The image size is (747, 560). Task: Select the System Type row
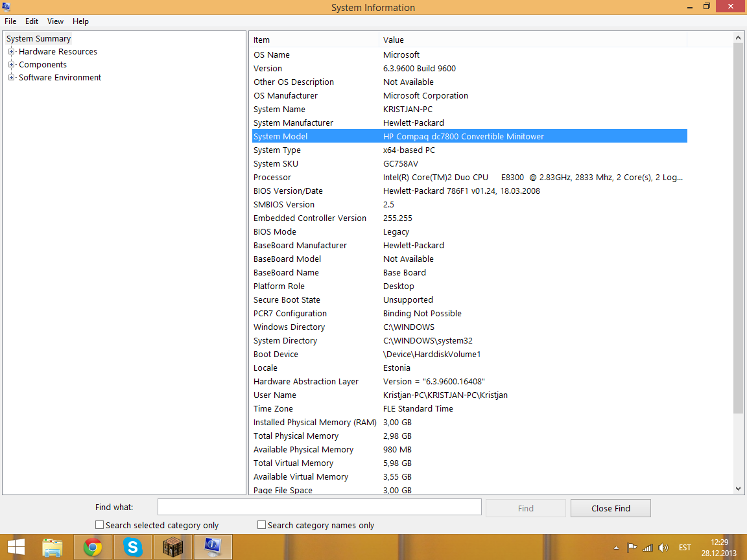pyautogui.click(x=469, y=150)
